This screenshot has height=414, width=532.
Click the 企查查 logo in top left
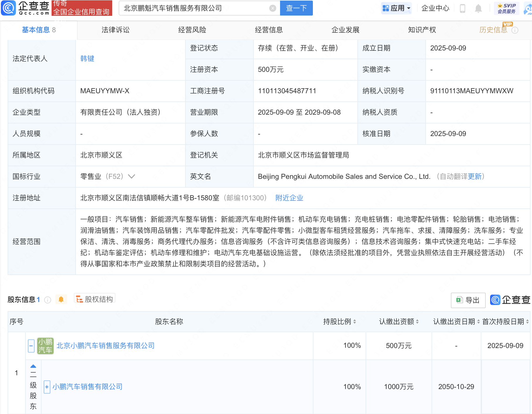click(x=25, y=8)
